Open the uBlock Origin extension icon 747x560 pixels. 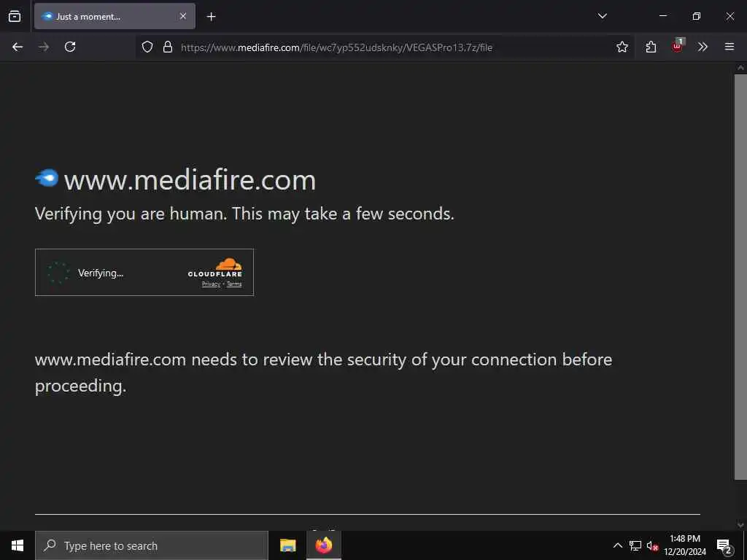pos(678,46)
